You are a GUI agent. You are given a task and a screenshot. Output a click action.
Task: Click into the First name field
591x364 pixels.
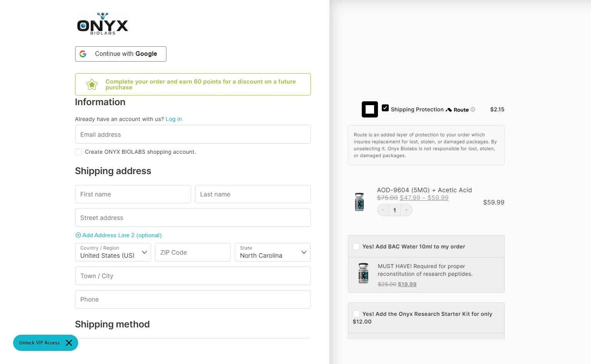coord(133,194)
